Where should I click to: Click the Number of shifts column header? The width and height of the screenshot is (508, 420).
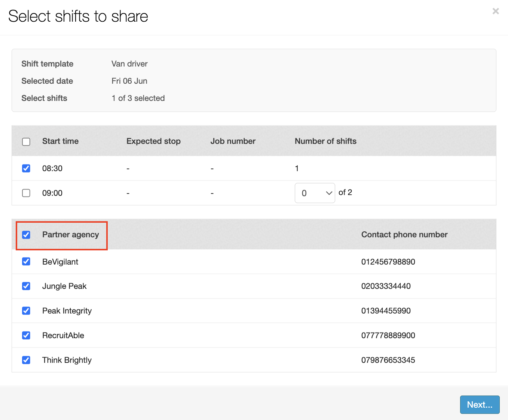tap(325, 141)
